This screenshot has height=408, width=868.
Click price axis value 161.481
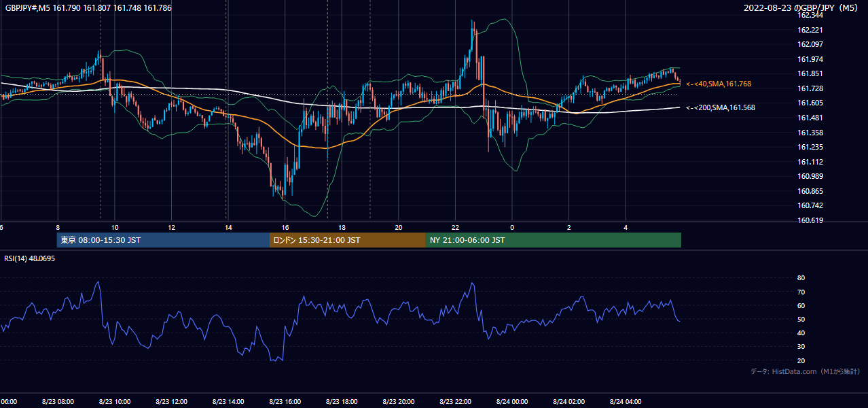coord(810,118)
